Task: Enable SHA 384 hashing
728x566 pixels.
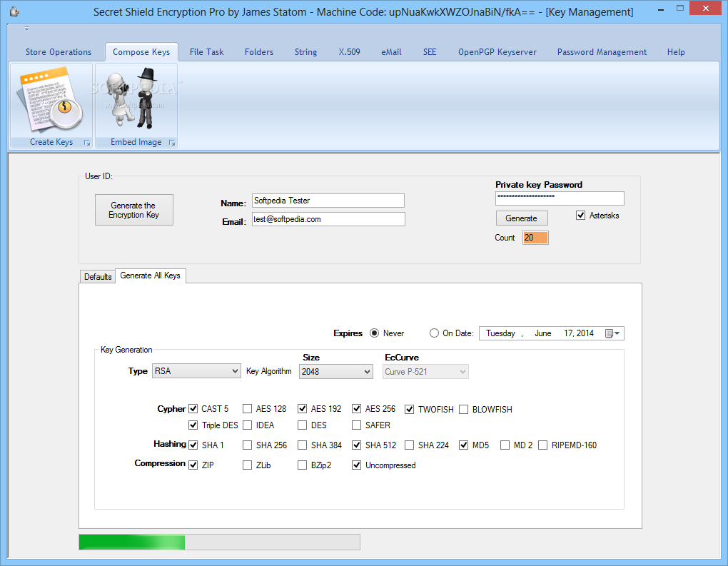Action: 302,445
